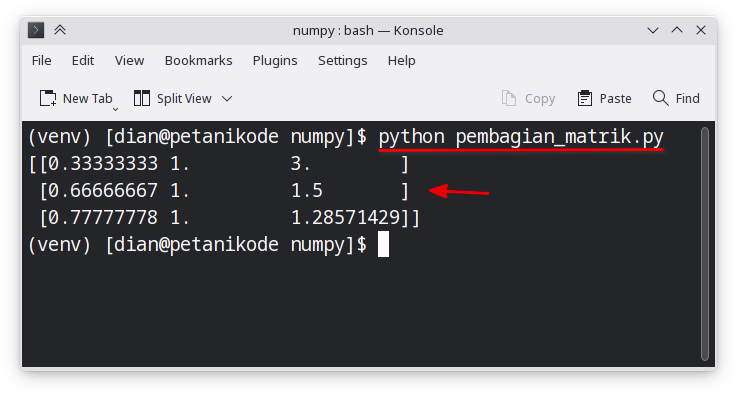Click the terminal cursor block at prompt
The image size is (737, 395).
384,244
